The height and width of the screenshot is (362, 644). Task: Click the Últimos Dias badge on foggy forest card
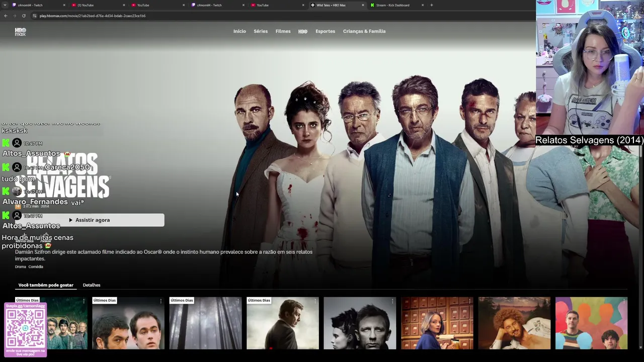pyautogui.click(x=182, y=300)
